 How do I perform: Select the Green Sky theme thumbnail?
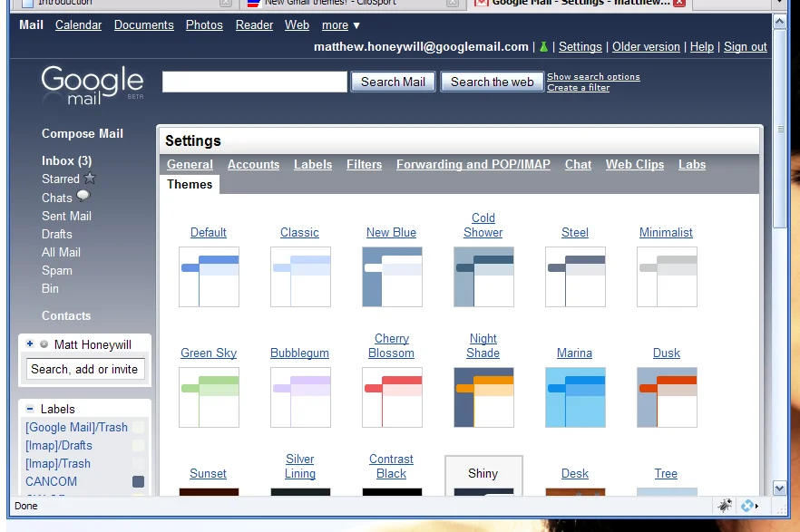coord(209,398)
